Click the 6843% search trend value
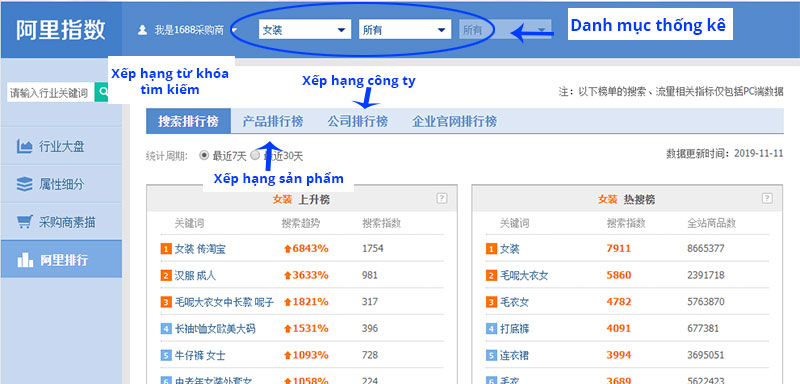800x384 pixels. tap(306, 249)
